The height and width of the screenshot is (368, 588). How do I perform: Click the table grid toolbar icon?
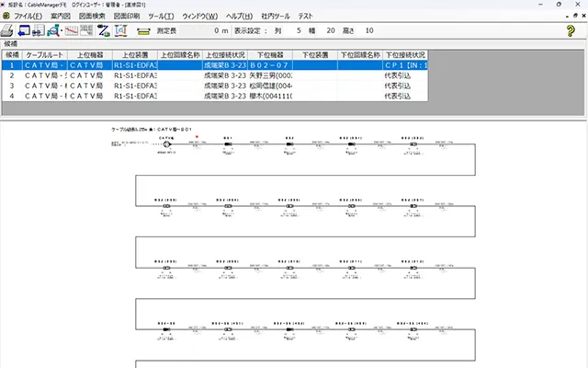[x=39, y=30]
